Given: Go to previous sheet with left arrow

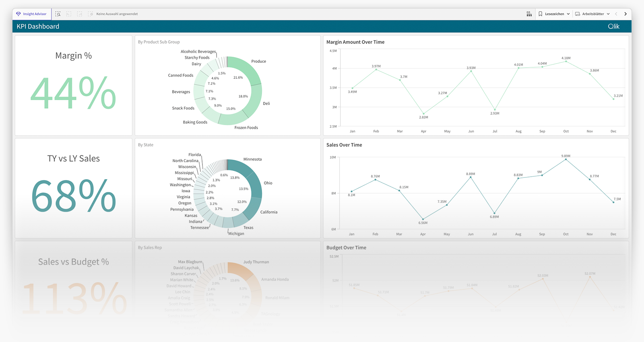Looking at the screenshot, I should [x=616, y=14].
